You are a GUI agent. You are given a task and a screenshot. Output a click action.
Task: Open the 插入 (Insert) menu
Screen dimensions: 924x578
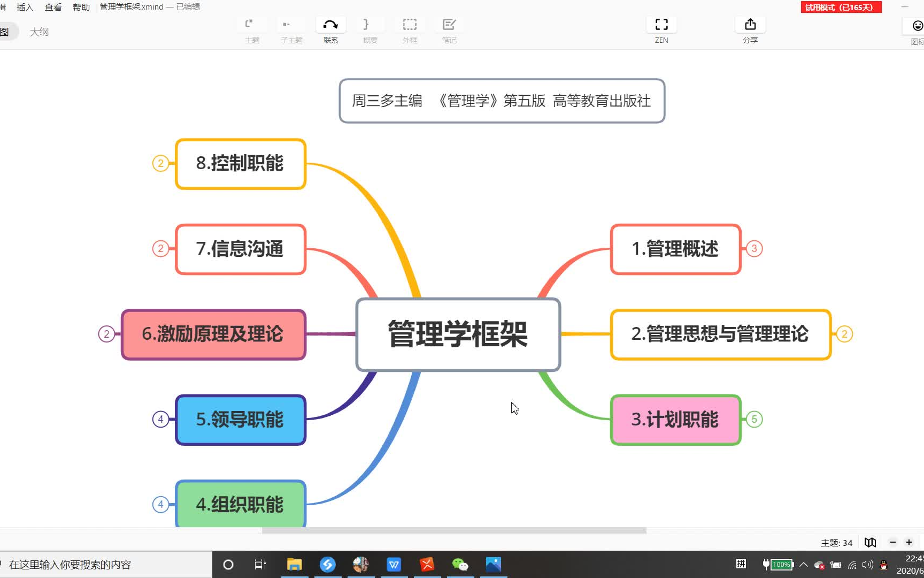coord(25,7)
